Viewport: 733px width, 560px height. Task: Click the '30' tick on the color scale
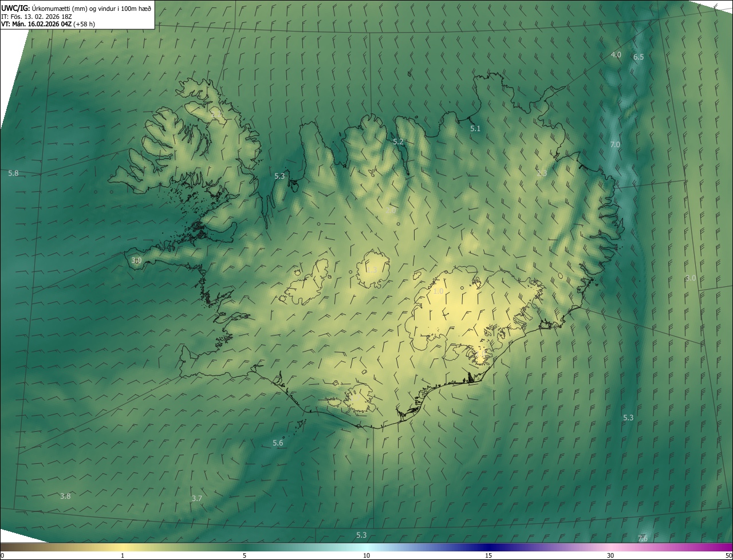[610, 555]
